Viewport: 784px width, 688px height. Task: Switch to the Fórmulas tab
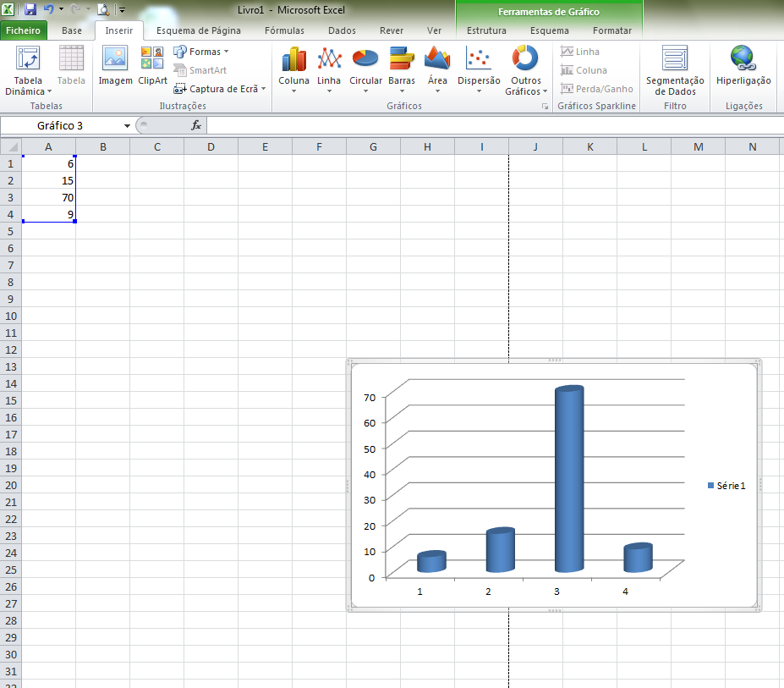pyautogui.click(x=284, y=30)
